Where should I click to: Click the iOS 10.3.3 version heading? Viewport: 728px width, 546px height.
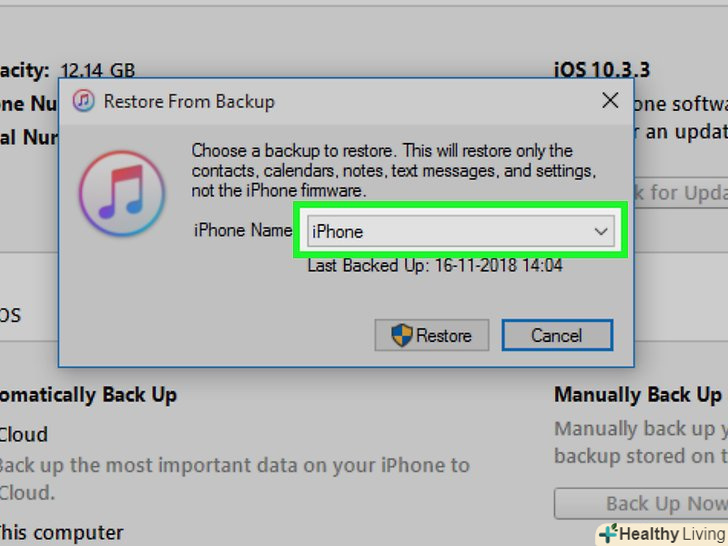point(602,70)
